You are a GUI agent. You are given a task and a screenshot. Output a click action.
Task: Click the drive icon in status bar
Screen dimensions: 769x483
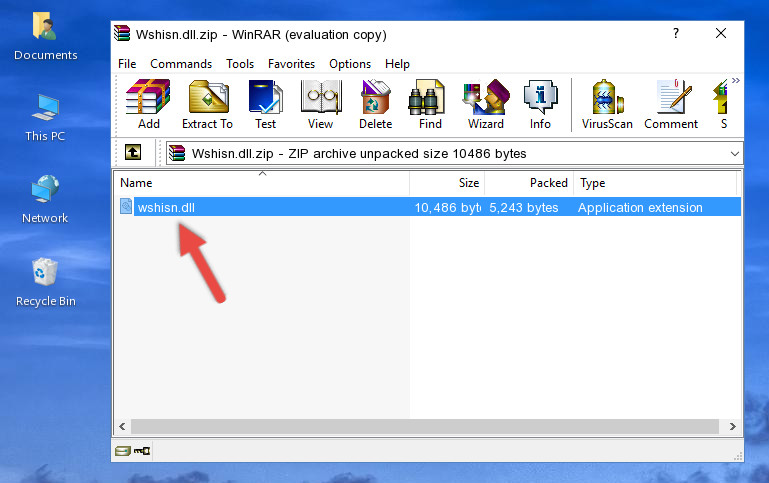[x=123, y=451]
